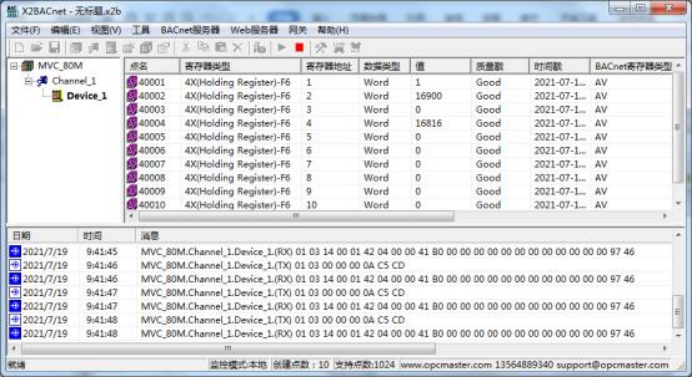Click the tag table scroll-down arrow
692x378 pixels.
pos(678,203)
